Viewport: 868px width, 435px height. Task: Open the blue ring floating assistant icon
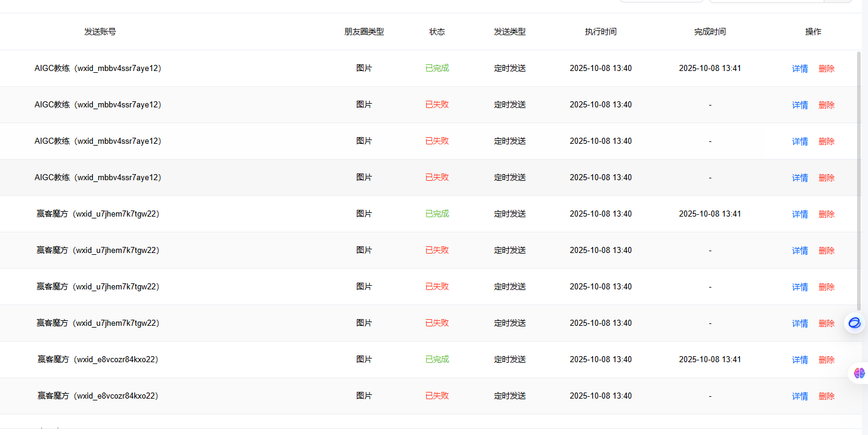tap(855, 323)
